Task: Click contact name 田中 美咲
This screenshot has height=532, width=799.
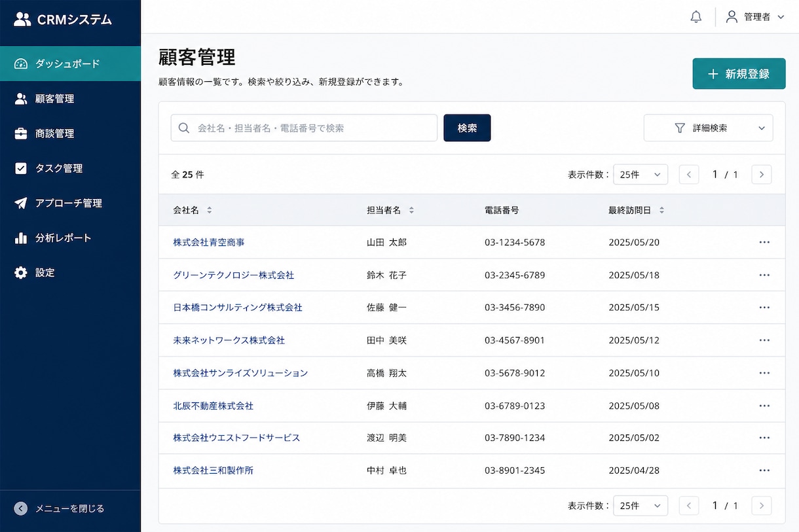Action: tap(387, 340)
